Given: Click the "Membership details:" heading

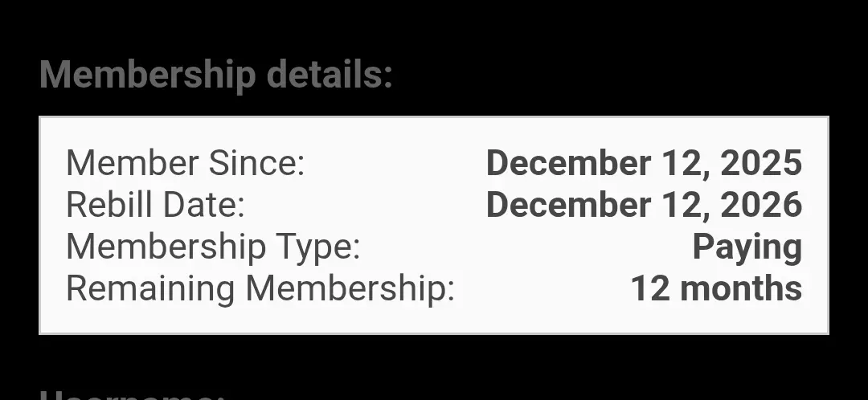Looking at the screenshot, I should (216, 75).
